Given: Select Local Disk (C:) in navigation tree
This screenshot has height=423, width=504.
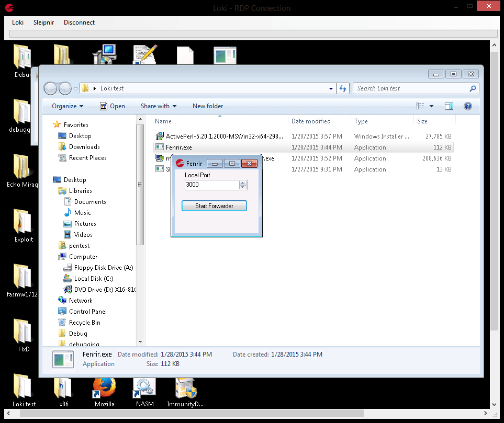Looking at the screenshot, I should 93,279.
